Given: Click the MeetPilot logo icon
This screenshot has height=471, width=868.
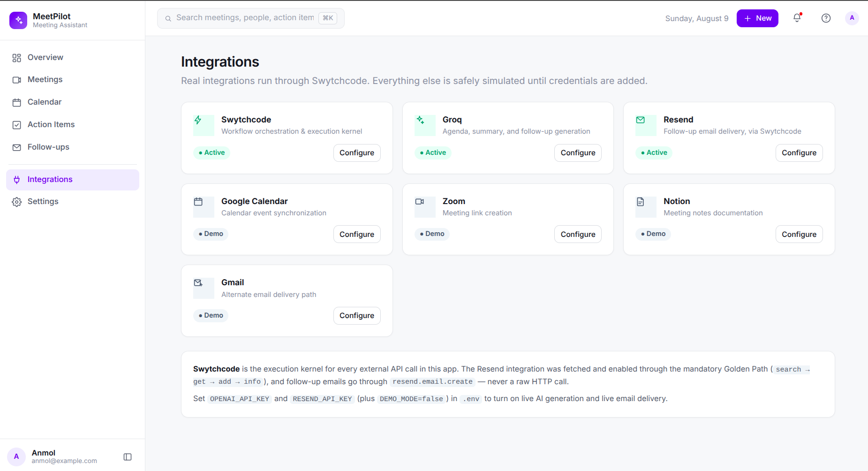Looking at the screenshot, I should [18, 20].
